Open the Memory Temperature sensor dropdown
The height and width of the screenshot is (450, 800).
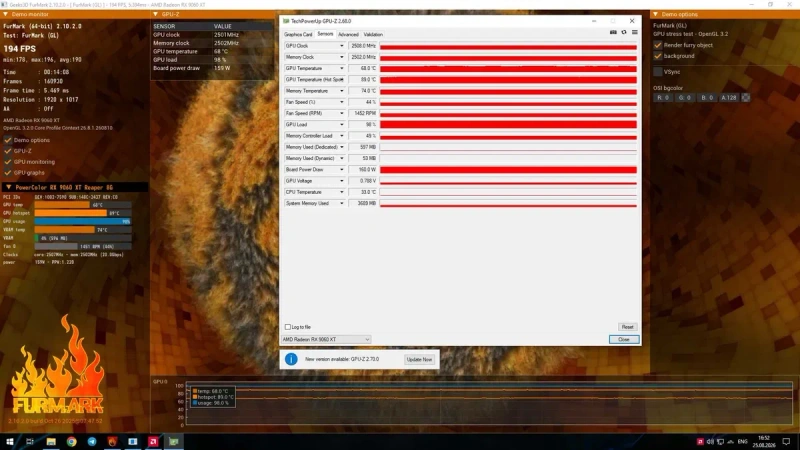click(x=341, y=91)
